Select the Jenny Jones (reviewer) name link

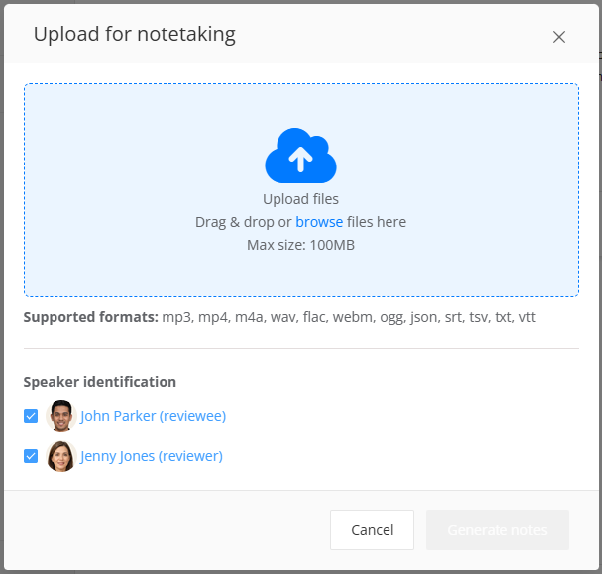(x=151, y=456)
